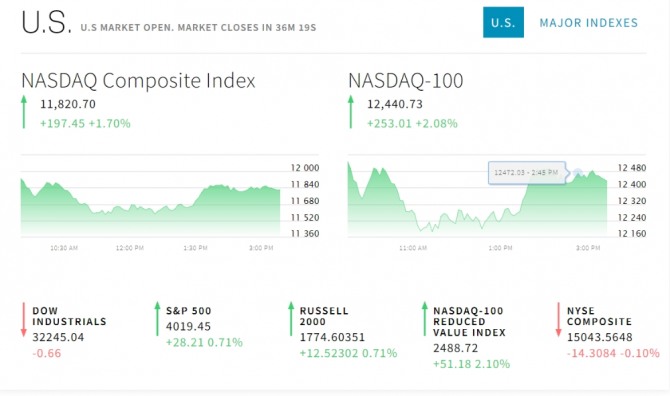Open the Russell 2000 index entry
This screenshot has height=396, width=670.
tap(324, 316)
